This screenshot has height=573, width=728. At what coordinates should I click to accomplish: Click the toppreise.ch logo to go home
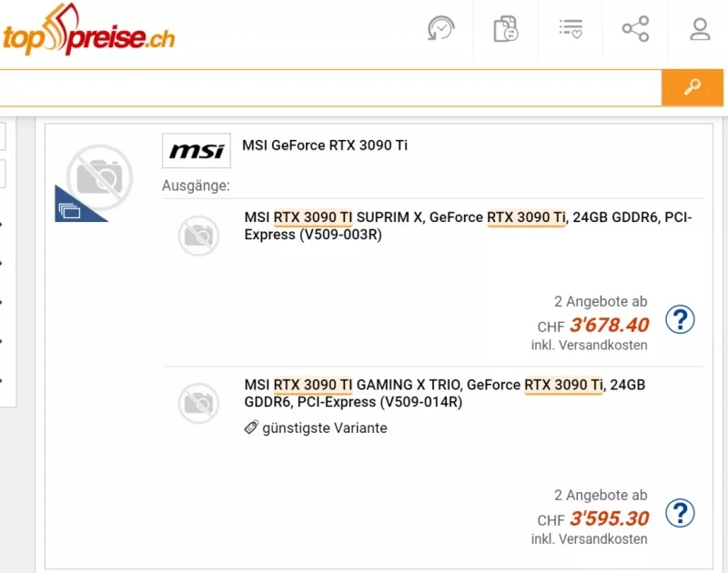pyautogui.click(x=88, y=30)
